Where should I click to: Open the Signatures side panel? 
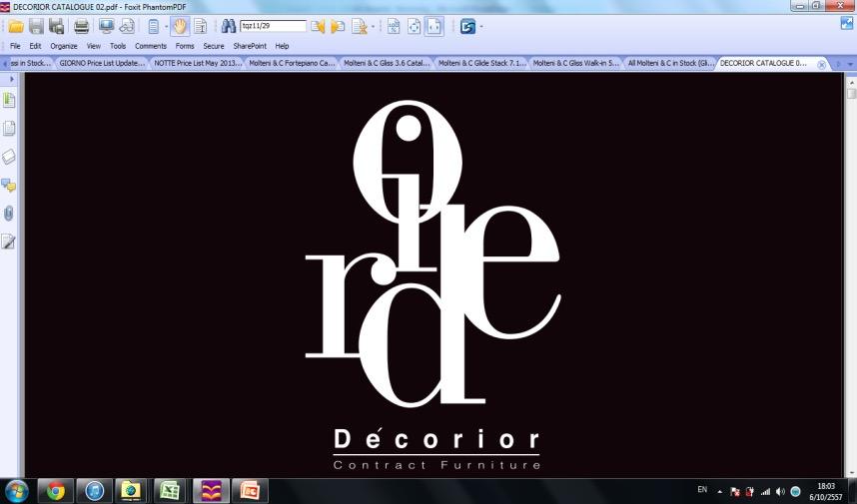tap(9, 242)
